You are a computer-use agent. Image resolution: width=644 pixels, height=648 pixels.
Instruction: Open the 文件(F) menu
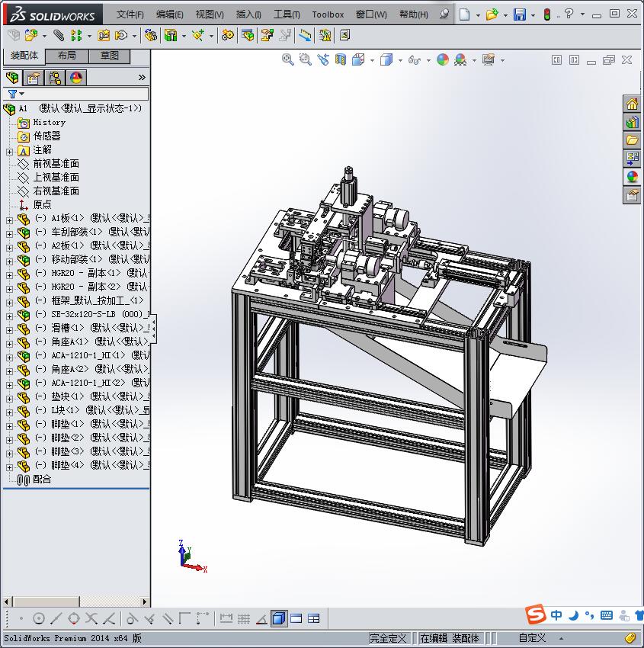click(x=130, y=14)
